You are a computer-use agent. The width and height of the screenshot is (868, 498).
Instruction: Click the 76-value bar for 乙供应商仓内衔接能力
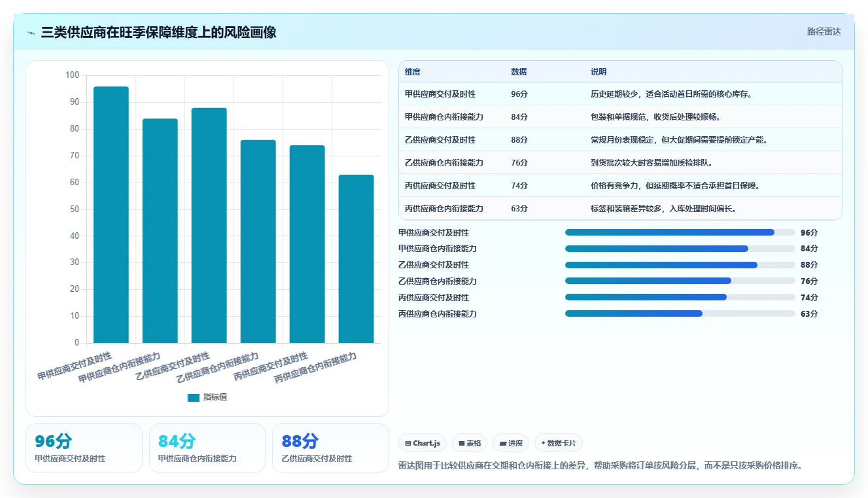(258, 241)
